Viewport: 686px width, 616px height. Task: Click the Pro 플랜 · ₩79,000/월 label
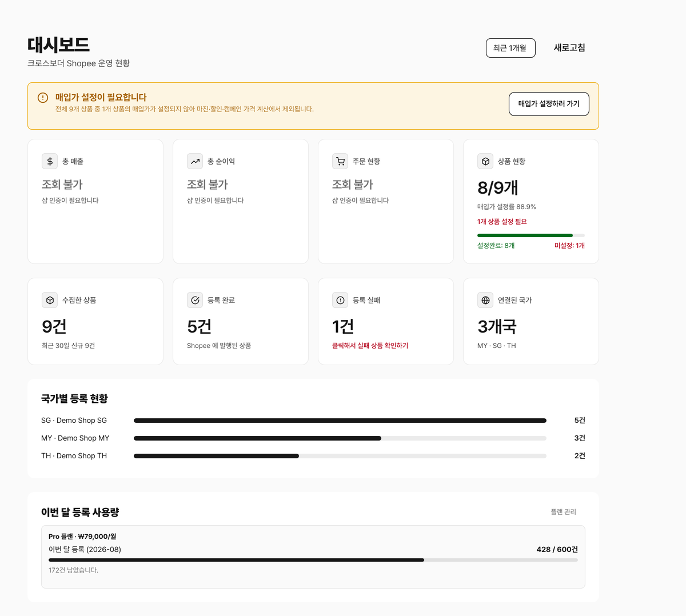(x=82, y=537)
